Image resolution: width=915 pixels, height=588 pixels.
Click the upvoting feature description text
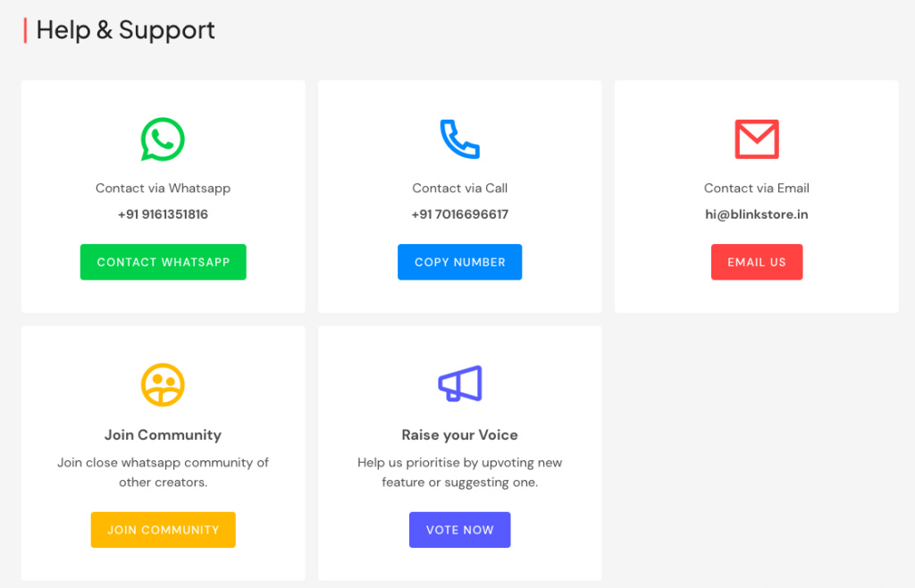pyautogui.click(x=459, y=472)
